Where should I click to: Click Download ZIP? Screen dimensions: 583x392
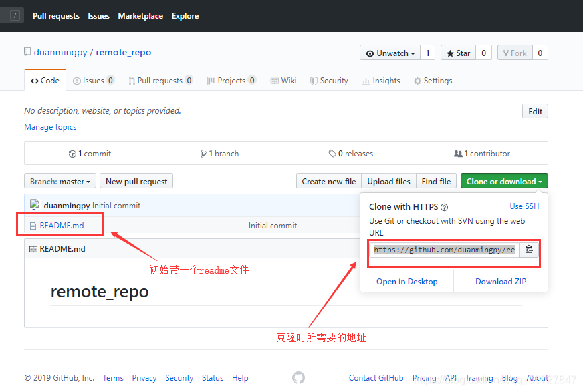coord(501,281)
